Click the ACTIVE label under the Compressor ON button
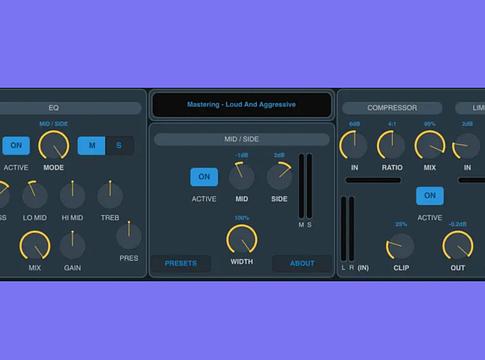This screenshot has width=485, height=360. pos(430,218)
